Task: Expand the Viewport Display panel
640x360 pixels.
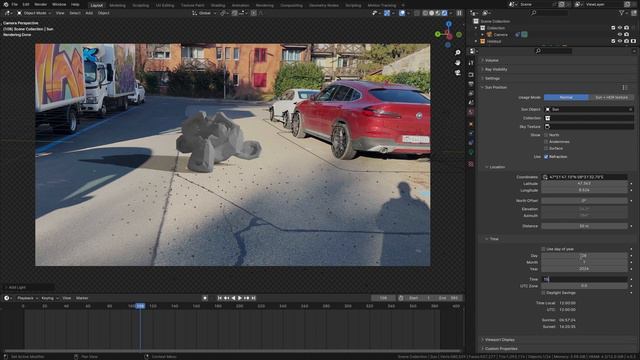Action: [x=500, y=340]
